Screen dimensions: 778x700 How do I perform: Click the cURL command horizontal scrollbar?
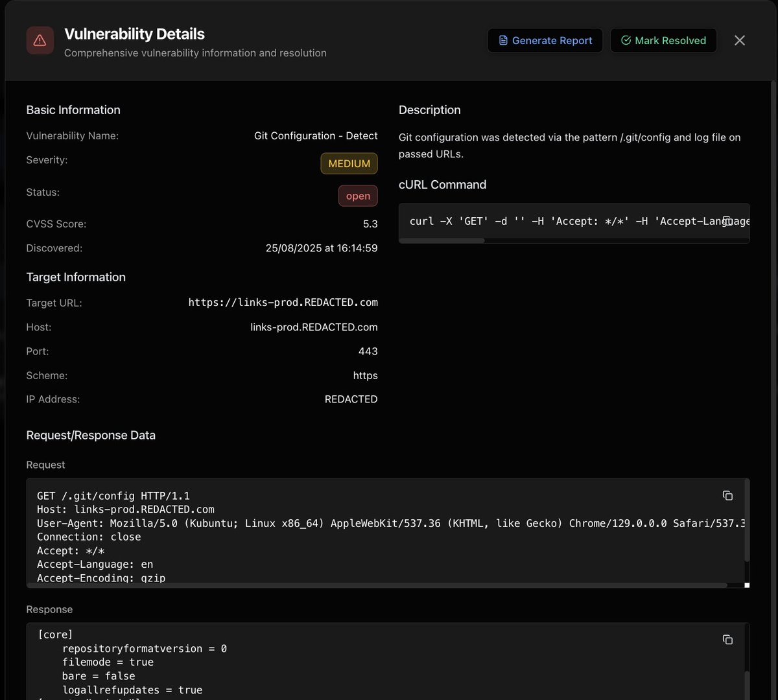pos(442,240)
